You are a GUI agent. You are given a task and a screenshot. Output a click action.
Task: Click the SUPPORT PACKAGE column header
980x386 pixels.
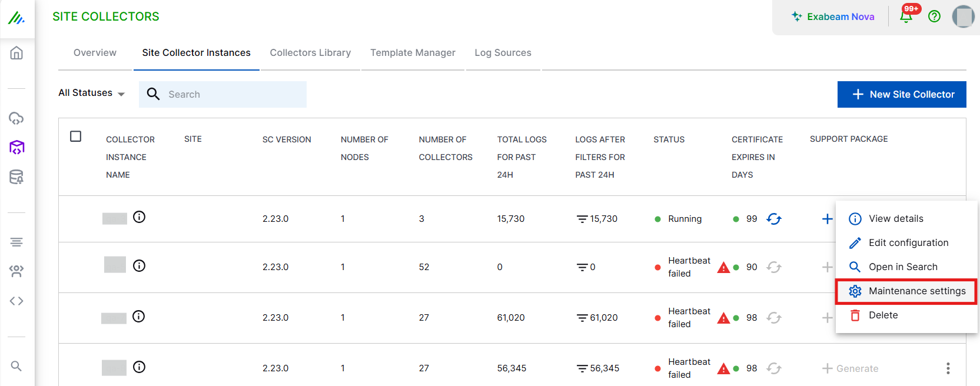pyautogui.click(x=849, y=139)
